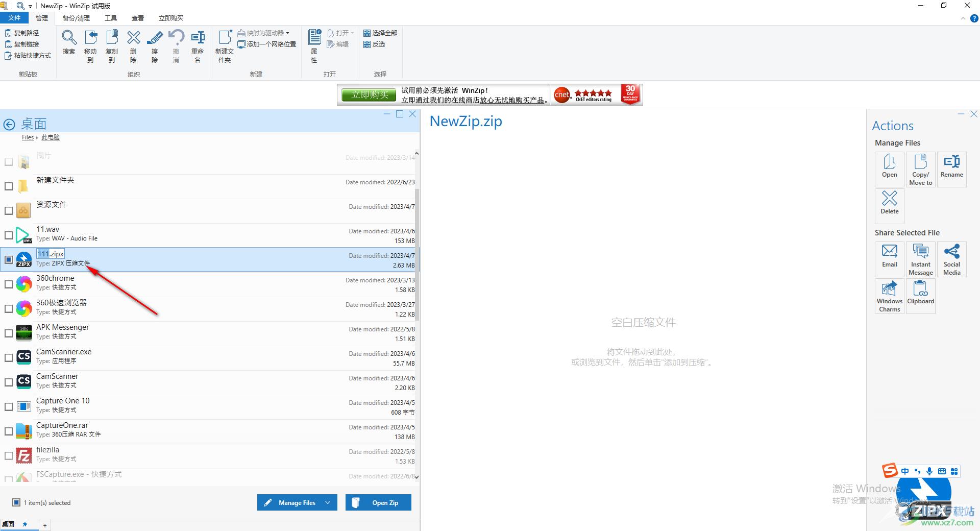Check the APK Messenger checkbox
Image resolution: width=980 pixels, height=531 pixels.
9,333
